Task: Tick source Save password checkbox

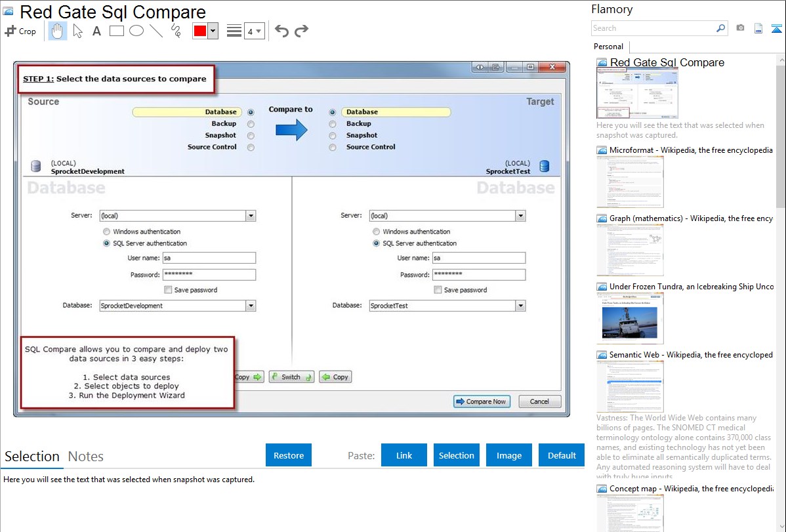Action: pyautogui.click(x=168, y=290)
